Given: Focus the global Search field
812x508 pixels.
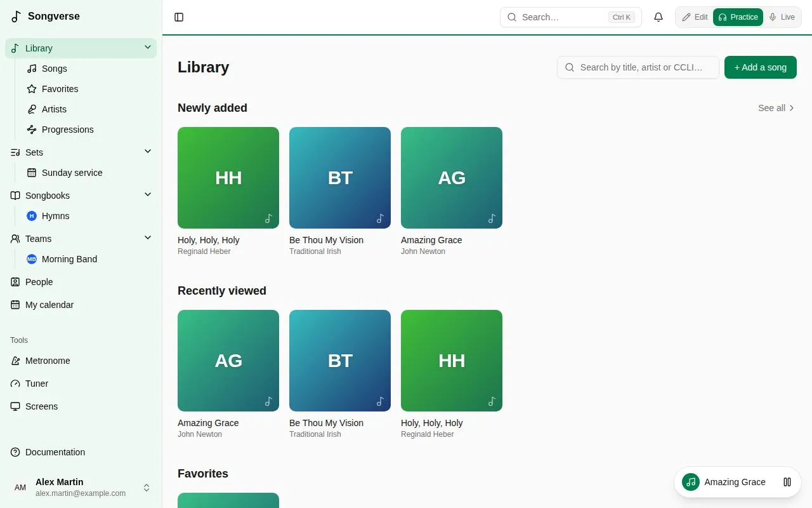Looking at the screenshot, I should click(571, 17).
